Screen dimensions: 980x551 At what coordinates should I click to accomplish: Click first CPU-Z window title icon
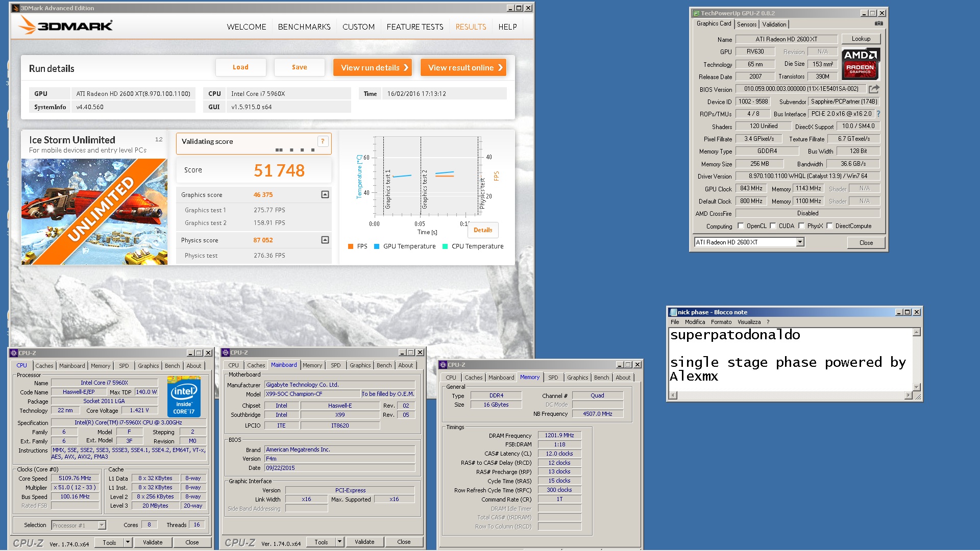point(14,353)
